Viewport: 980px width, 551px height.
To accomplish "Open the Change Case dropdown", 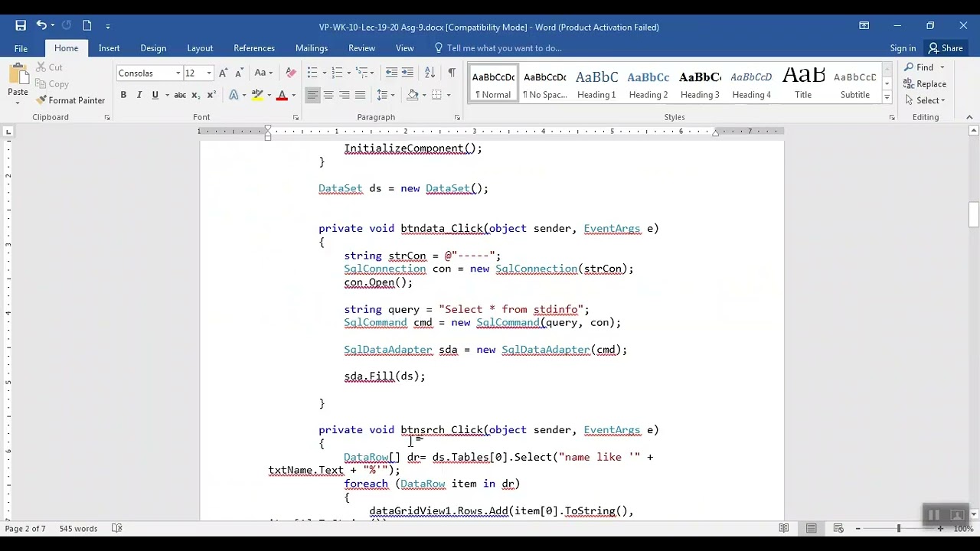I will pyautogui.click(x=263, y=73).
